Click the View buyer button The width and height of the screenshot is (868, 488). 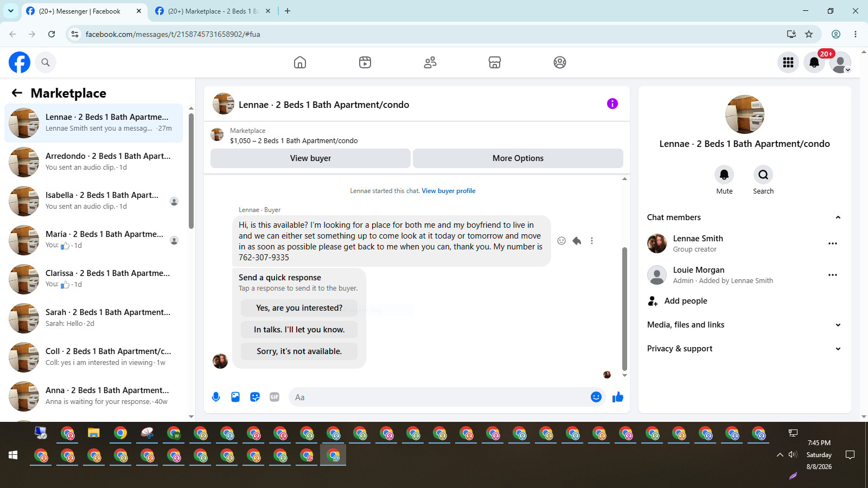point(310,158)
